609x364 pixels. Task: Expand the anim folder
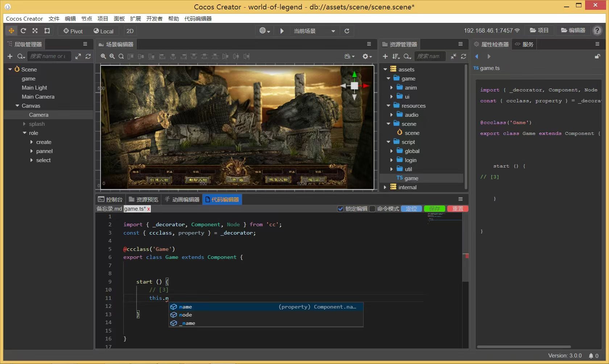coord(391,88)
